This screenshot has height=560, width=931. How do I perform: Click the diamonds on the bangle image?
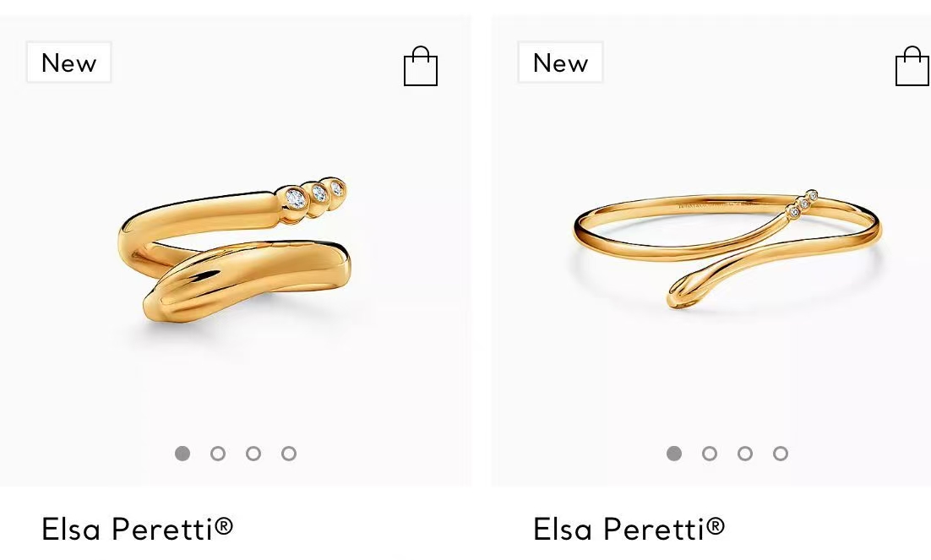click(x=803, y=204)
